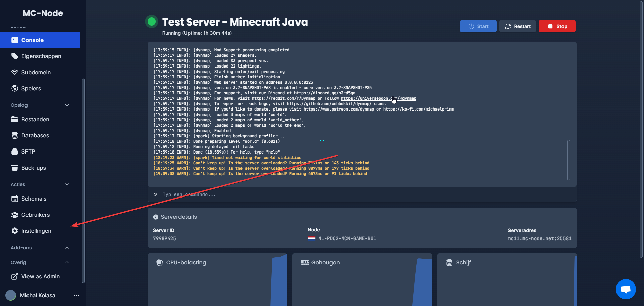This screenshot has height=306, width=644.
Task: Click the Subdomein wifi icon
Action: pos(14,72)
